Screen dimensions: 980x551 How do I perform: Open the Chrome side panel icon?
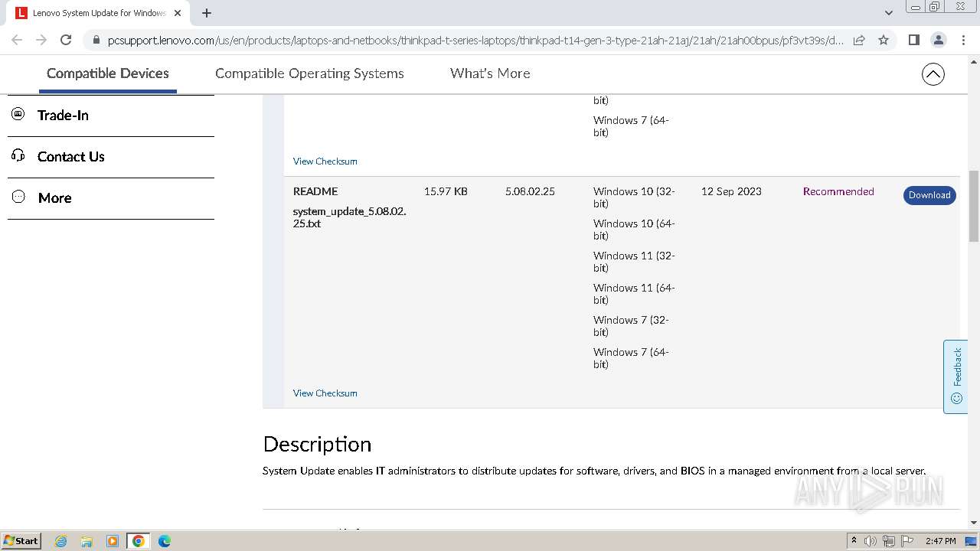pyautogui.click(x=913, y=40)
